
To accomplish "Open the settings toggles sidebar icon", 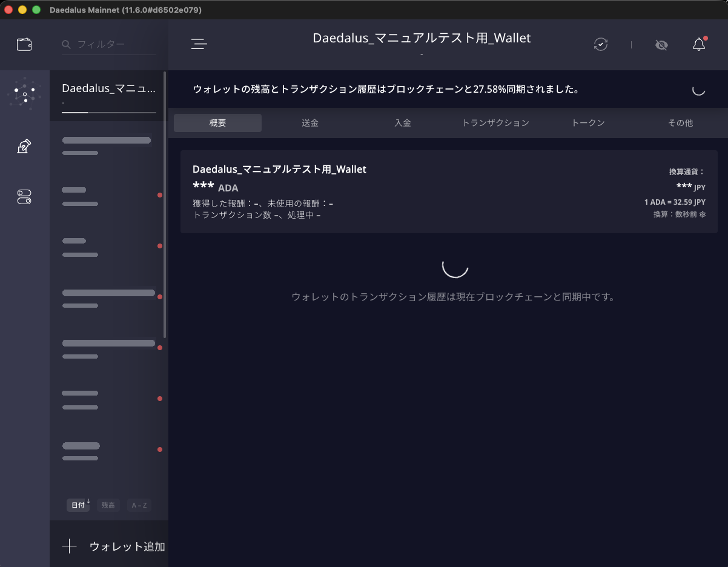I will click(24, 197).
